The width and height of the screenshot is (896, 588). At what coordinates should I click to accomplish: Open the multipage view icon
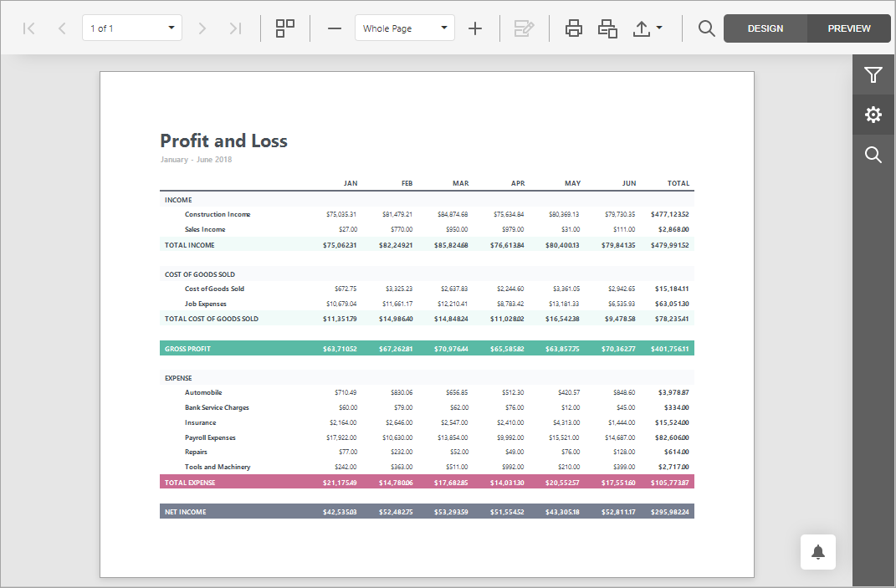284,28
